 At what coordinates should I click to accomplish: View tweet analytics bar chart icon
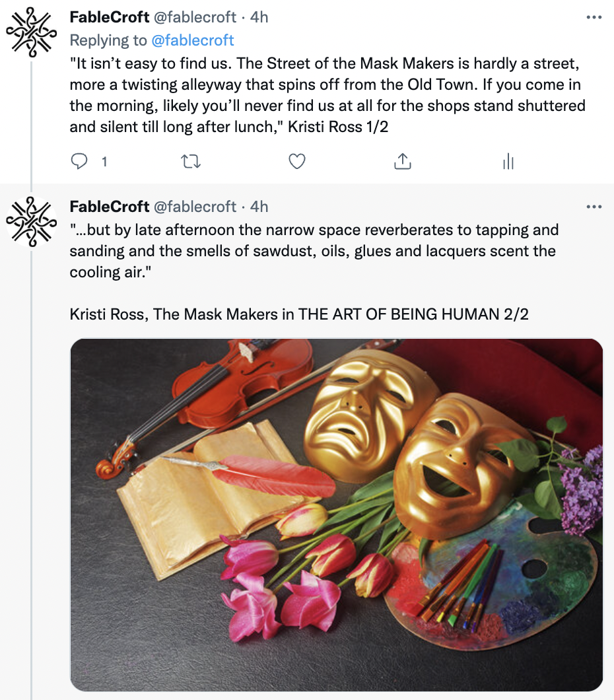508,161
